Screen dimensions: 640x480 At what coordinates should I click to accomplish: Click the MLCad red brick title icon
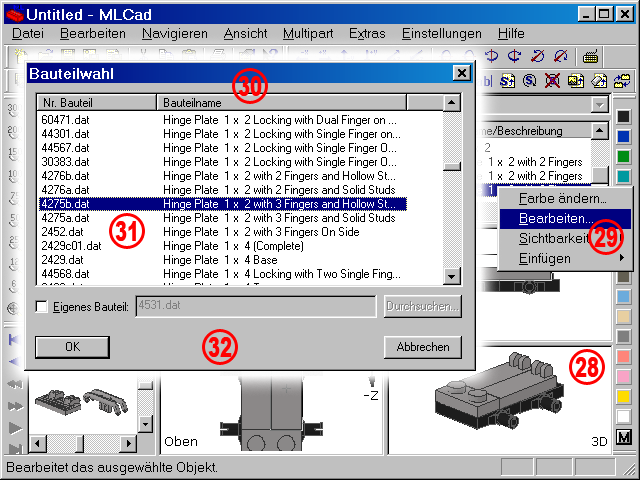(14, 15)
